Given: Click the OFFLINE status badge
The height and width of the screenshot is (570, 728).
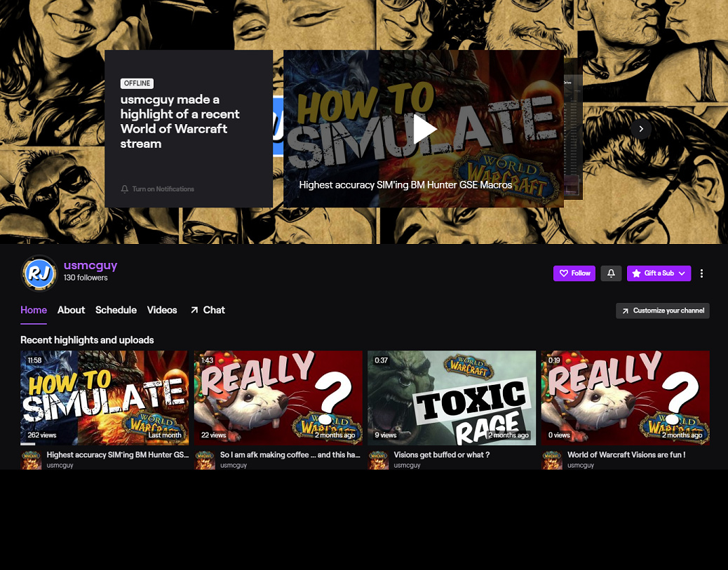Looking at the screenshot, I should (137, 83).
